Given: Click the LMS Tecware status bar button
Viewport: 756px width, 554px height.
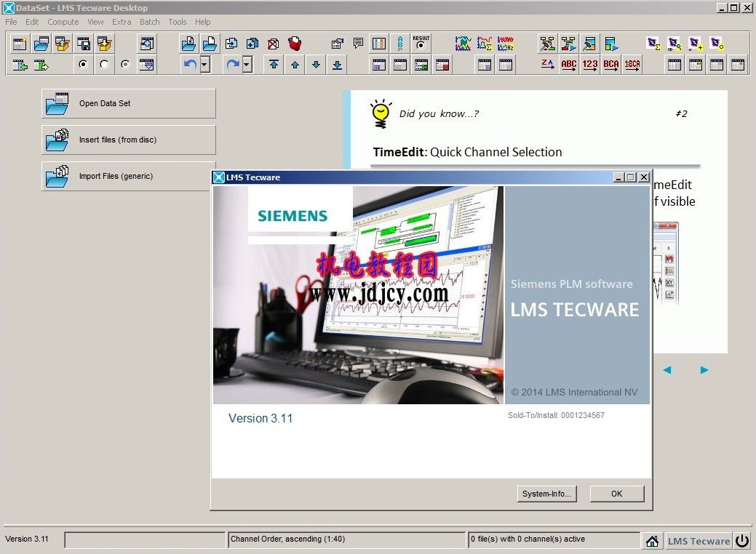Looking at the screenshot, I should click(699, 541).
